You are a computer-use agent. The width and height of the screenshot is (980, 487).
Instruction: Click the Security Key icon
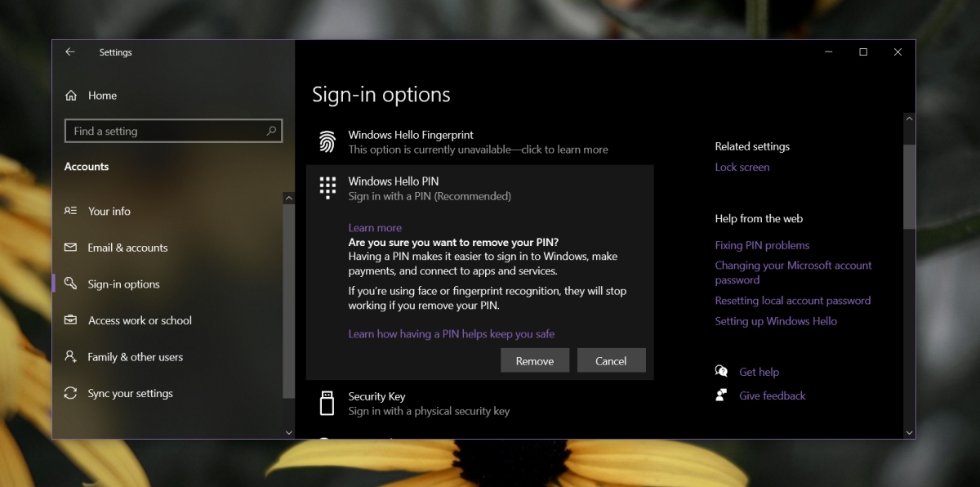coord(327,402)
